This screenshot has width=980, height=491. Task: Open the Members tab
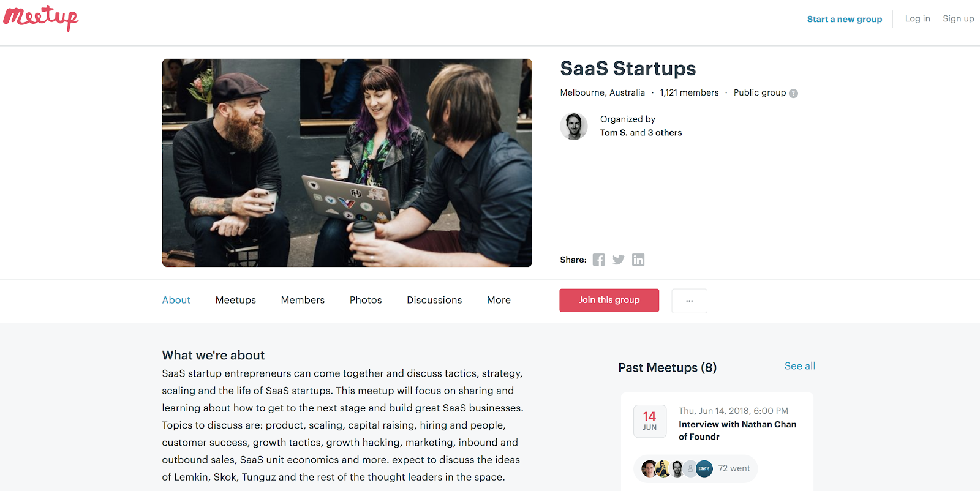(x=303, y=300)
